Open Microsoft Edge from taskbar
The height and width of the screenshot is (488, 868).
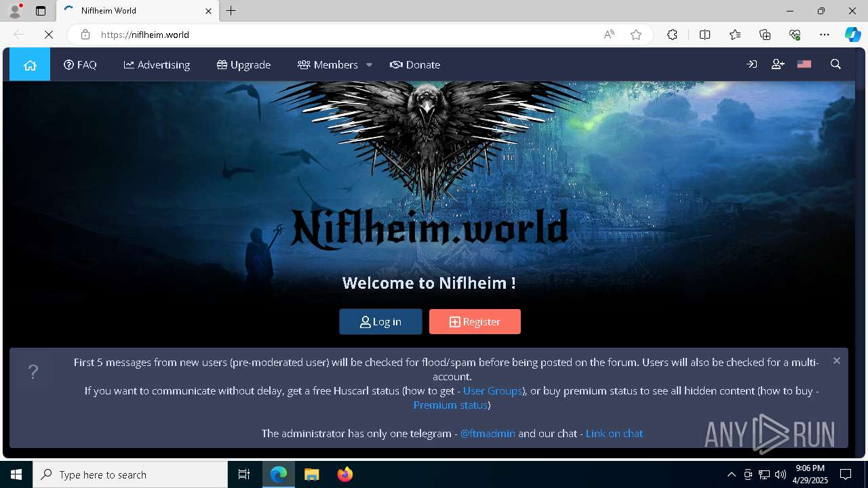279,474
